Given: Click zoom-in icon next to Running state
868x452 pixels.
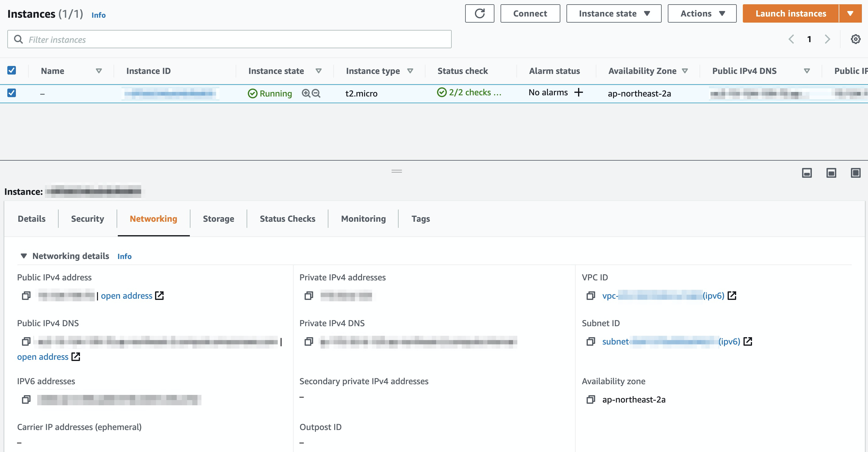Looking at the screenshot, I should click(x=306, y=93).
